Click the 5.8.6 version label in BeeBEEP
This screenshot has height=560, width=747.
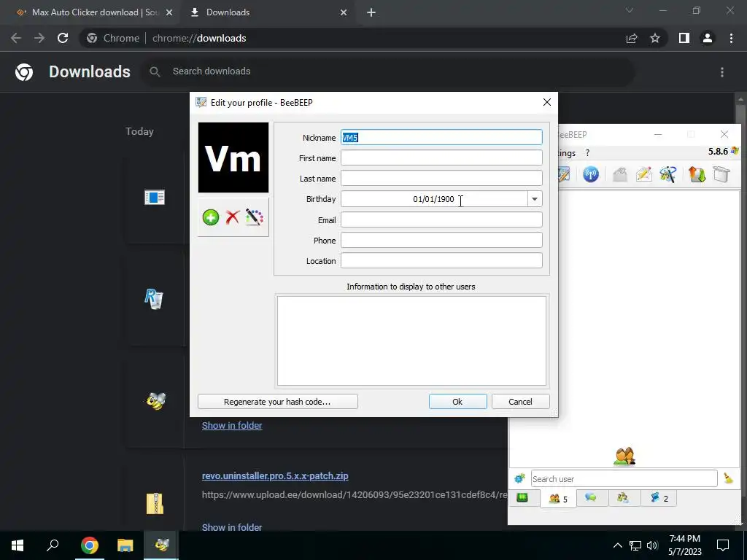(718, 152)
